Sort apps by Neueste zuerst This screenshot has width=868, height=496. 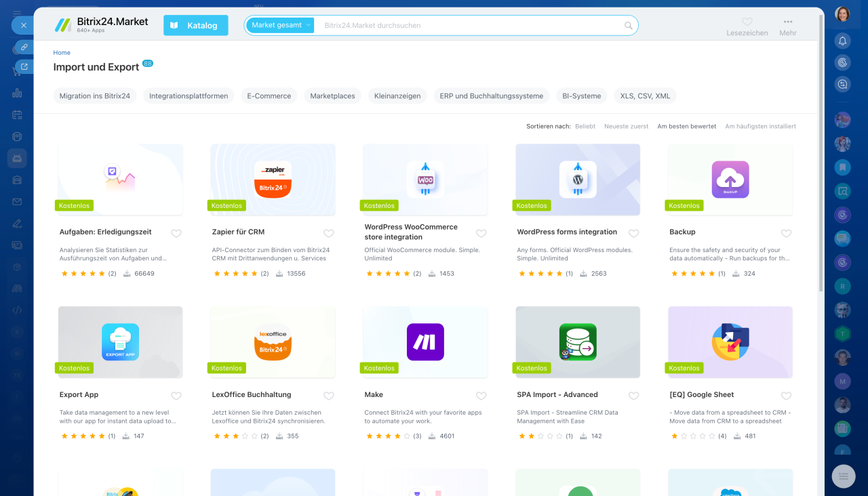627,126
